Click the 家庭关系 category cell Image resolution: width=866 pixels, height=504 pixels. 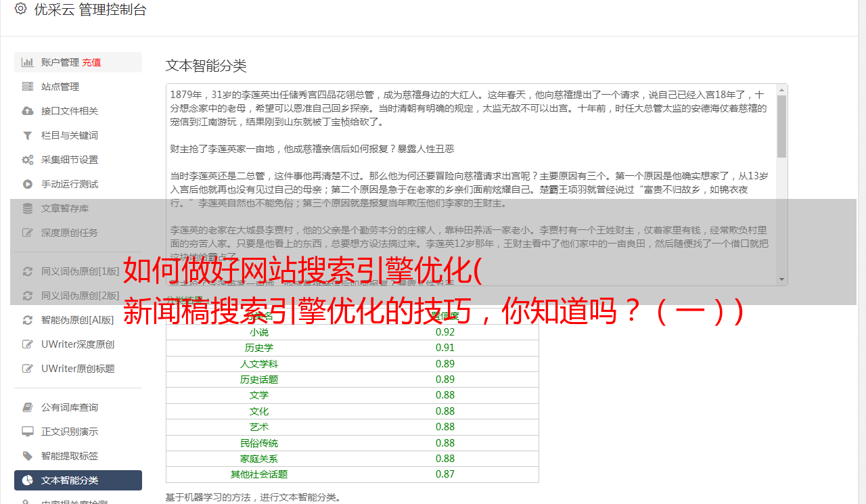tap(259, 459)
